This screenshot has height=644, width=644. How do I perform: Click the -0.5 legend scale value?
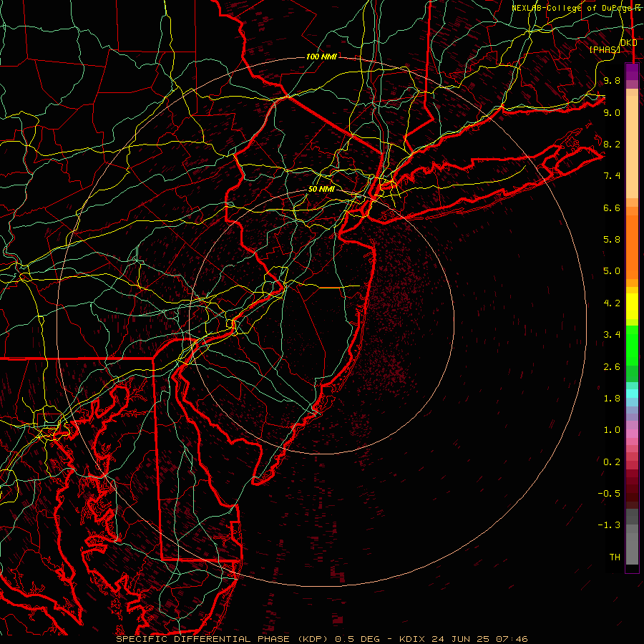click(x=609, y=494)
